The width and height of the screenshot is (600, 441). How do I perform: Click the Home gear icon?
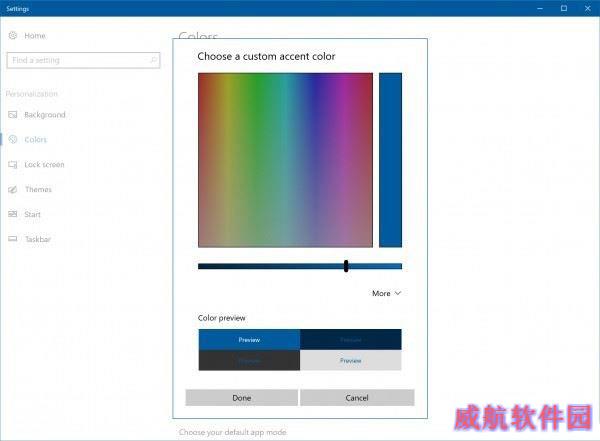(13, 36)
